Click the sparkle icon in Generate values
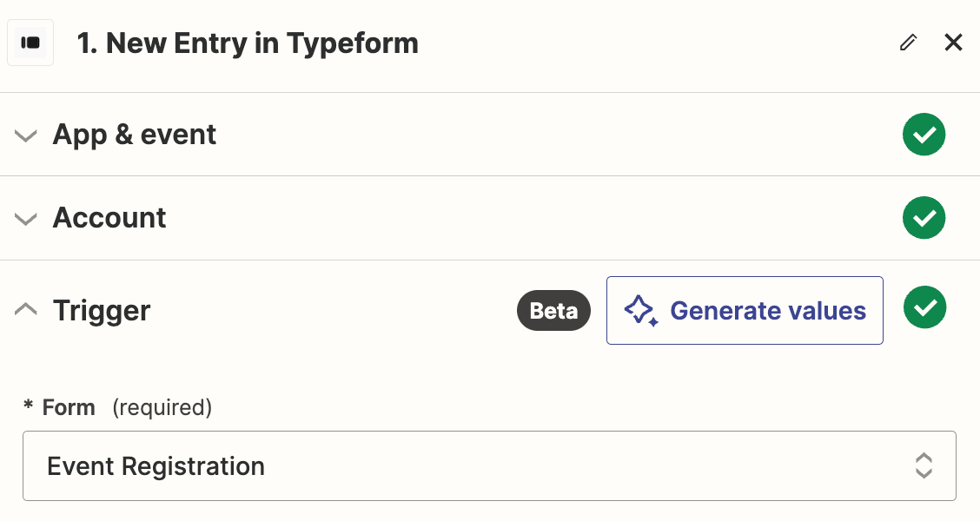This screenshot has width=980, height=521. (641, 311)
